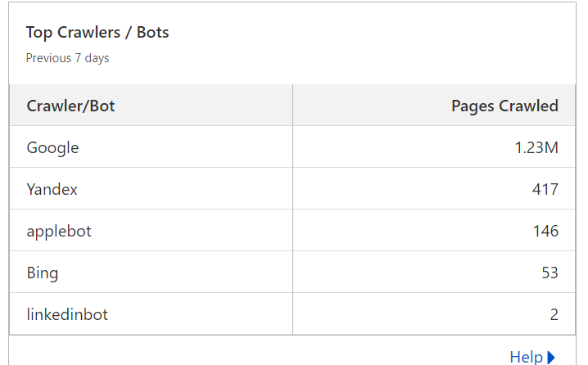Click the Google crawler row name
This screenshot has height=365, width=588.
pyautogui.click(x=52, y=148)
